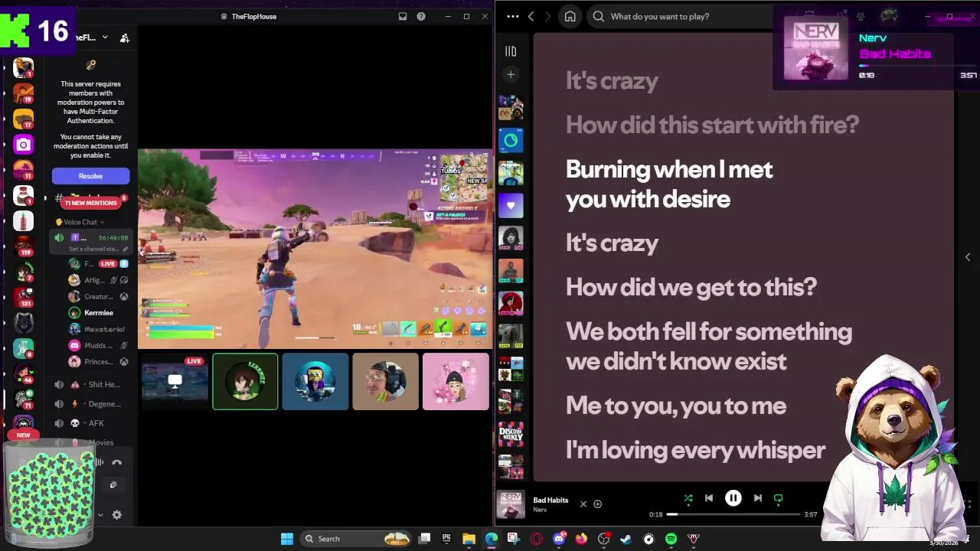980x551 pixels.
Task: Open Discord help icon in title bar
Action: point(421,16)
